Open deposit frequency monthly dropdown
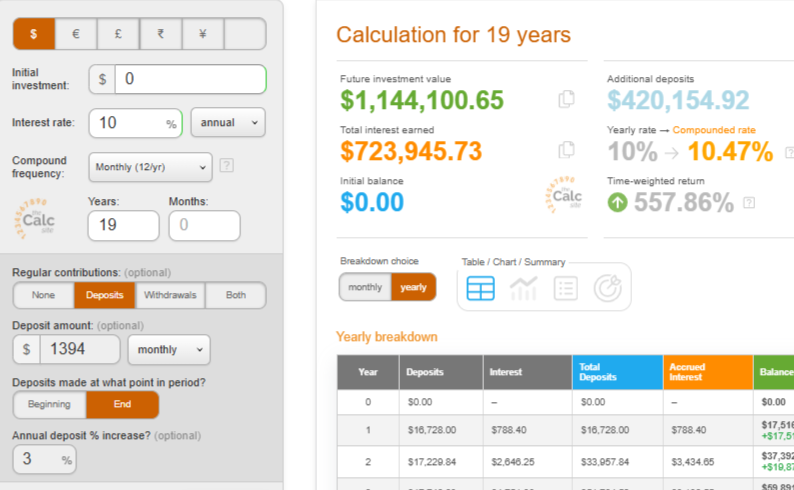This screenshot has height=490, width=794. [x=169, y=349]
